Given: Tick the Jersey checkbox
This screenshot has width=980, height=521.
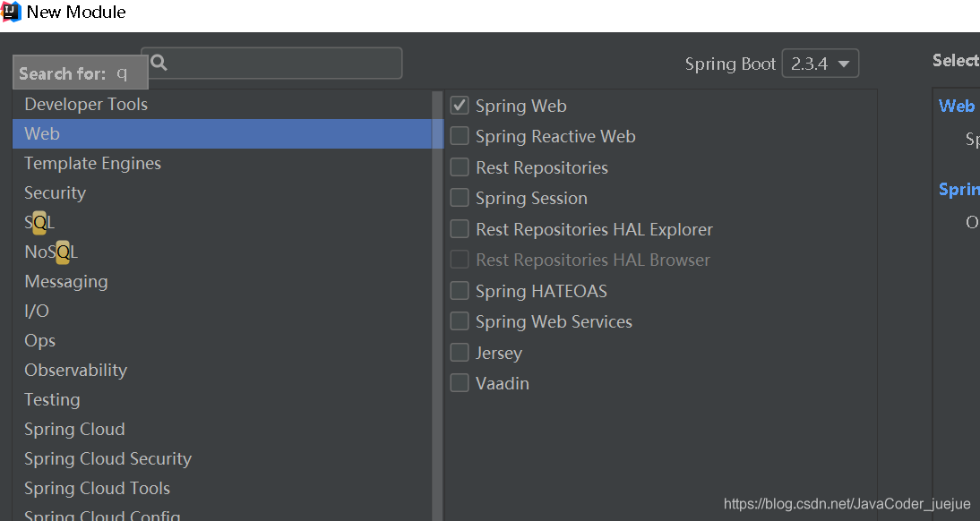Looking at the screenshot, I should click(x=460, y=353).
